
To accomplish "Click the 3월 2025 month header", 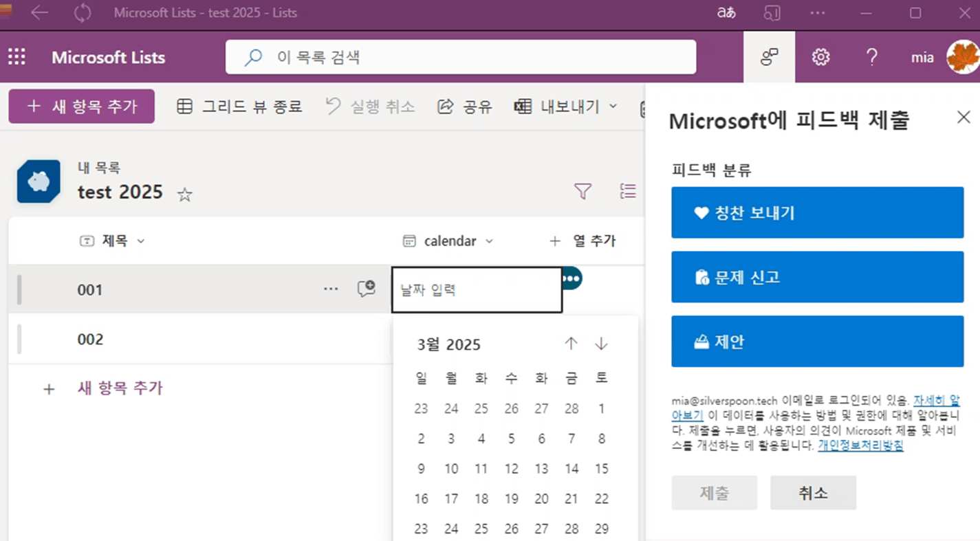I will pyautogui.click(x=448, y=344).
